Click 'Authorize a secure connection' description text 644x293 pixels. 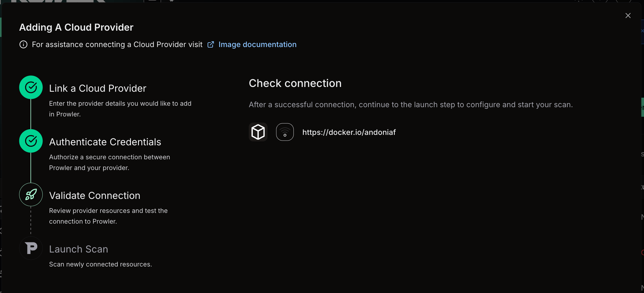(x=110, y=163)
